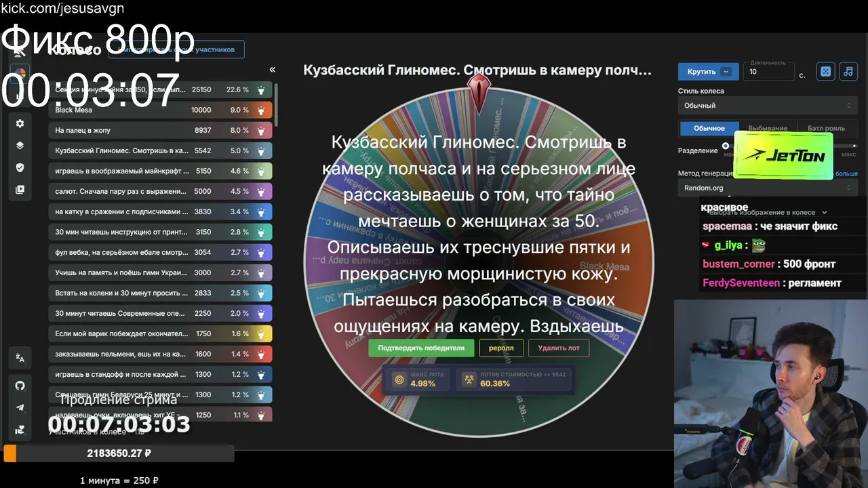Click the bulb icon on the 'играешь в стандофф' row
The width and height of the screenshot is (868, 488).
[x=261, y=374]
